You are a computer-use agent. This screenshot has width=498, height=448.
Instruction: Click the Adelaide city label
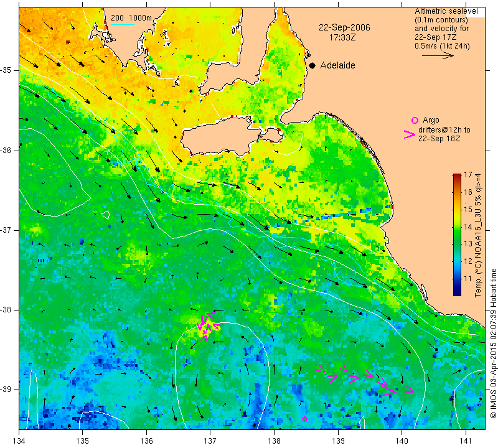coord(337,65)
